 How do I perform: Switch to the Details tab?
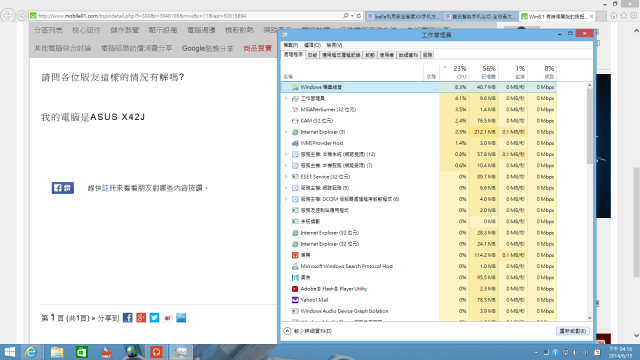408,55
